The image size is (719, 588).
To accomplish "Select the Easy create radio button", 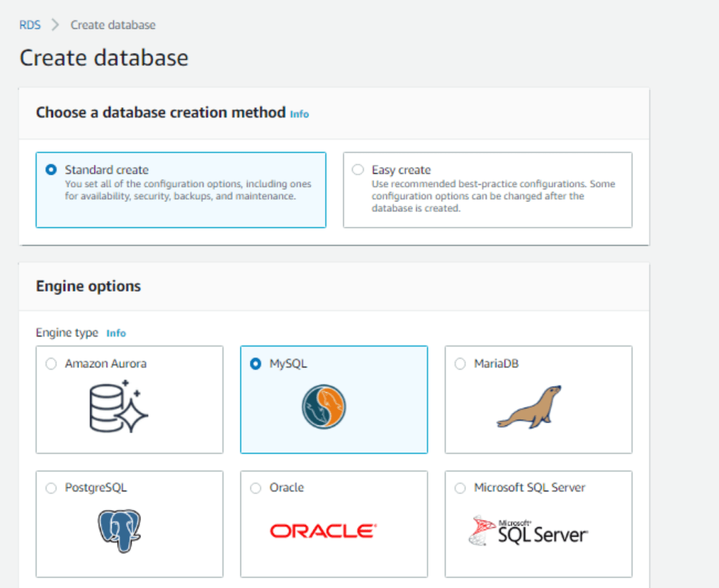I will point(358,169).
